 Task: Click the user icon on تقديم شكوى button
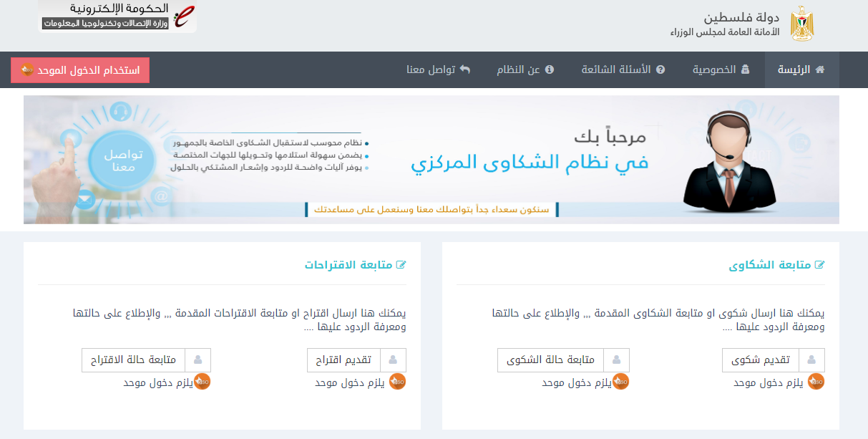(811, 360)
